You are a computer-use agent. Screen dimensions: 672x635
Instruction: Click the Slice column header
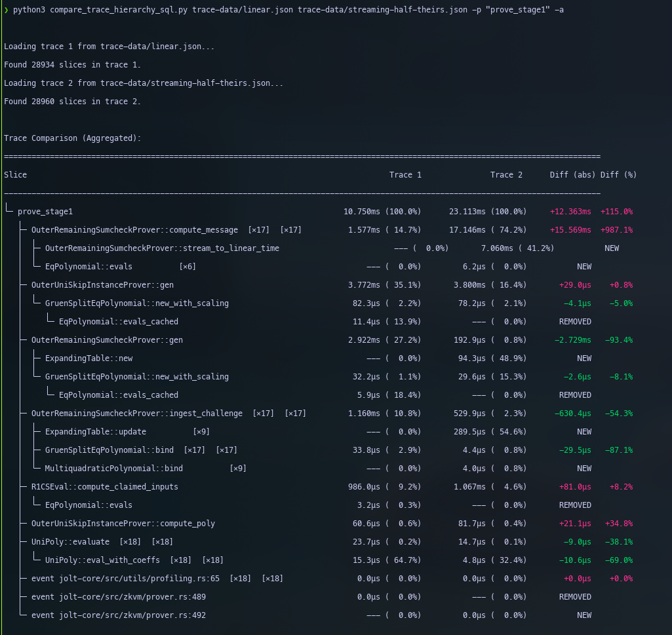pos(16,175)
